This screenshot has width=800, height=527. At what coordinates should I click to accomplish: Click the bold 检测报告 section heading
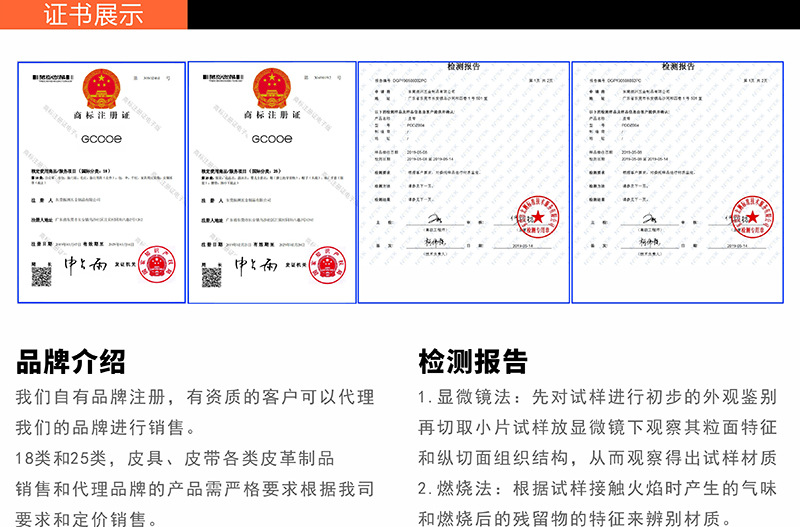(472, 361)
